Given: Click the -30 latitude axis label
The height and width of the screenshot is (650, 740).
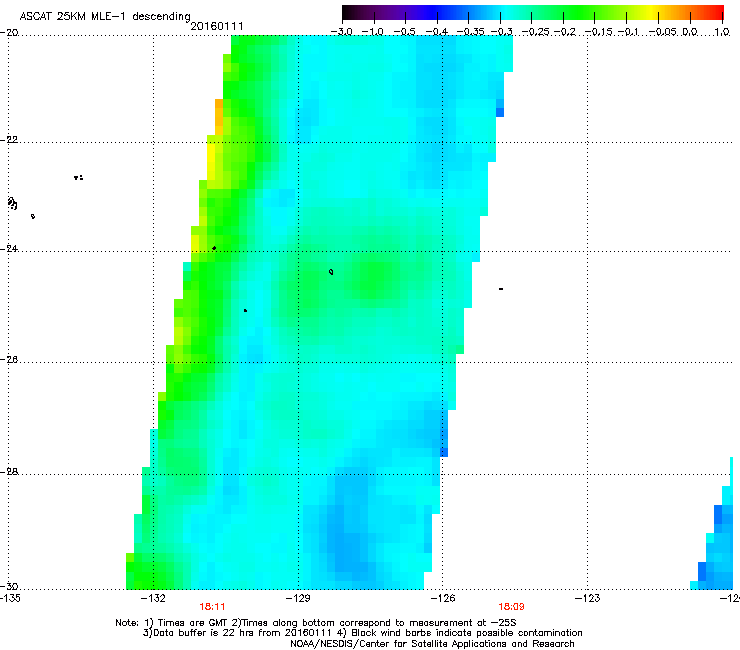Looking at the screenshot, I should 9,586.
